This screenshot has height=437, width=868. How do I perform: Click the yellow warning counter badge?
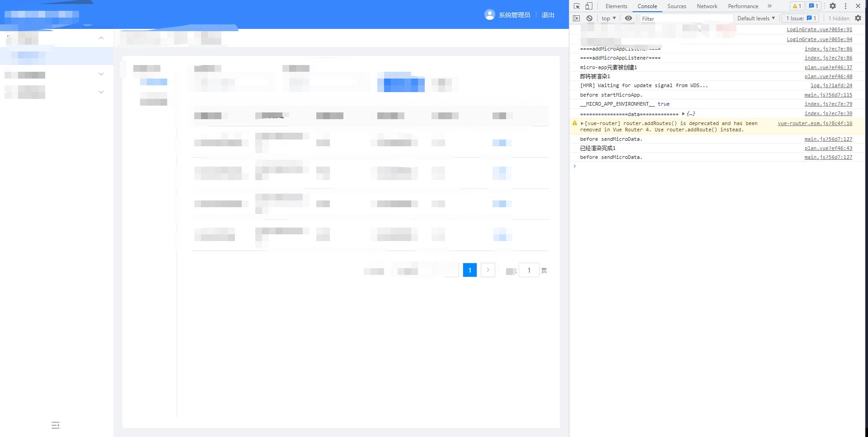796,6
